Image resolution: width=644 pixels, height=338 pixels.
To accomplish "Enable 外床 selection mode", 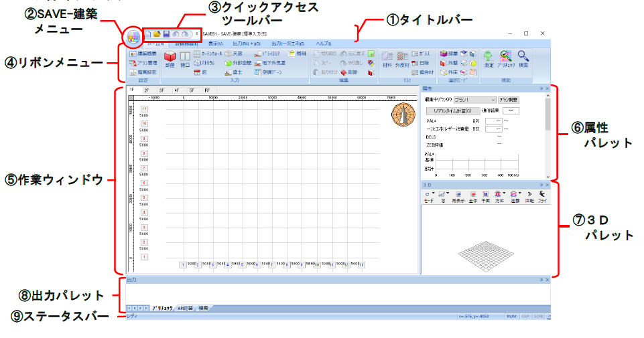I will [x=448, y=72].
